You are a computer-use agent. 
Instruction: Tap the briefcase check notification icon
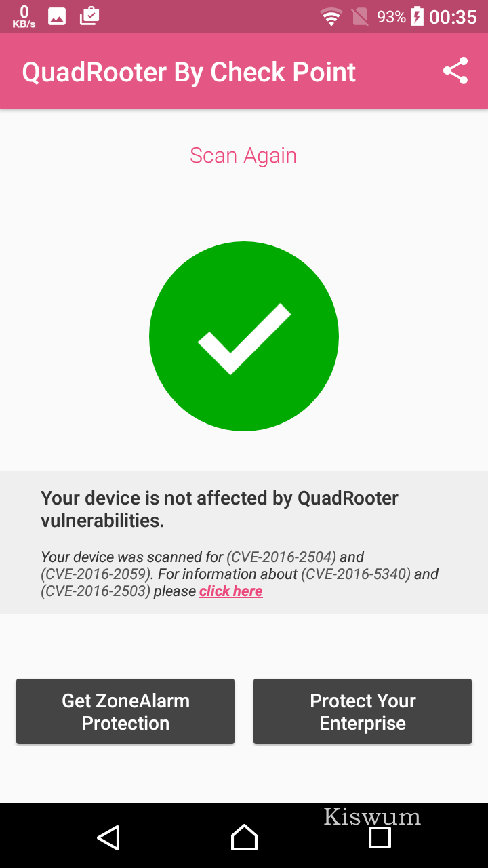(89, 16)
